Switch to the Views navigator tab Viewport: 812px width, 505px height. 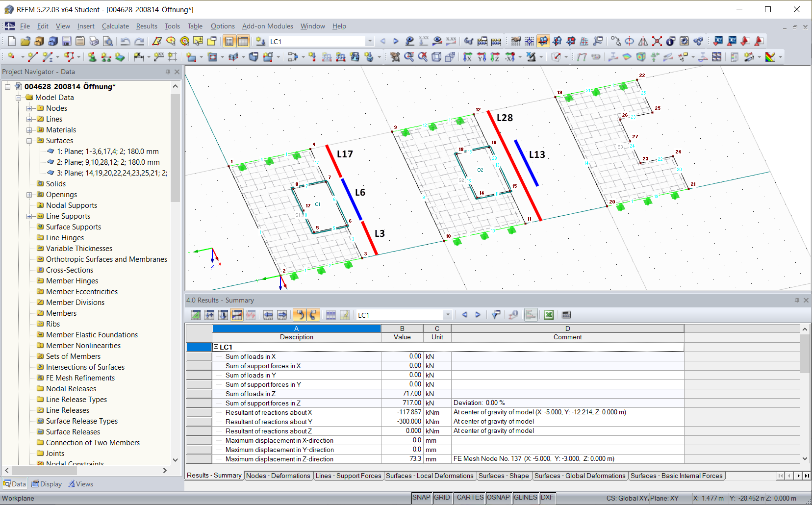click(80, 484)
